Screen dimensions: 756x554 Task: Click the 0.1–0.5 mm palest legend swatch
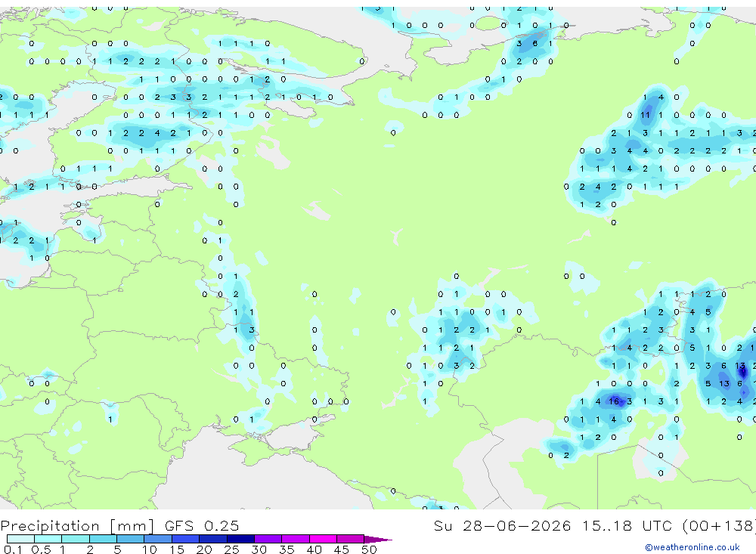(20, 539)
